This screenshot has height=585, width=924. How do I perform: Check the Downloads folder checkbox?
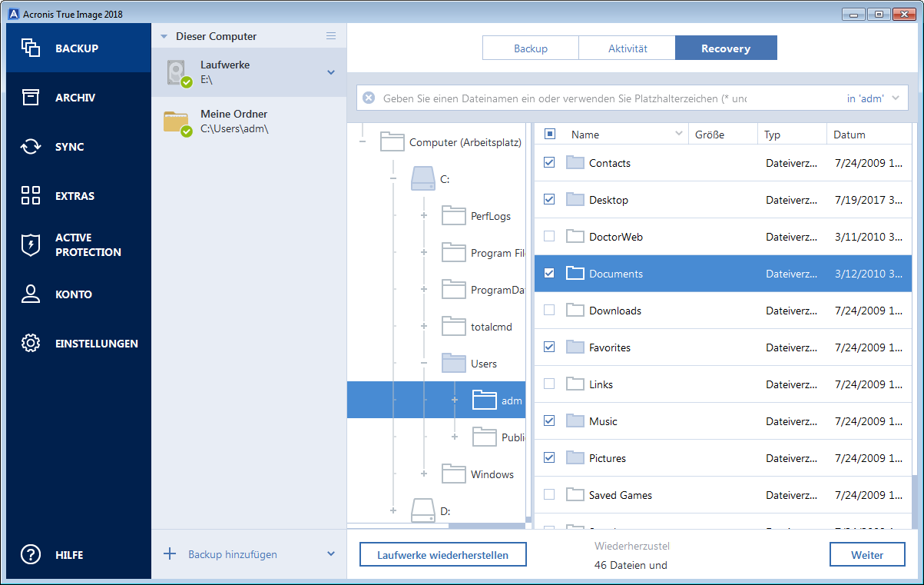(549, 310)
